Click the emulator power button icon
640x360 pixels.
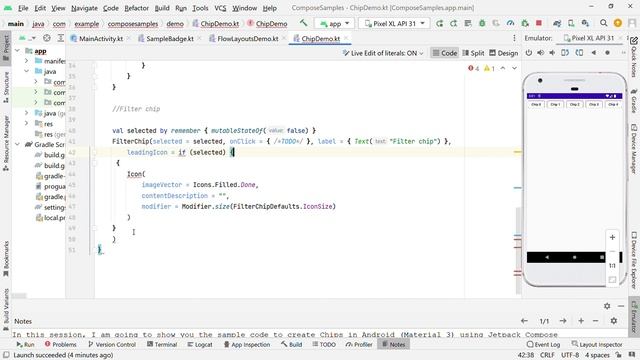coord(529,53)
